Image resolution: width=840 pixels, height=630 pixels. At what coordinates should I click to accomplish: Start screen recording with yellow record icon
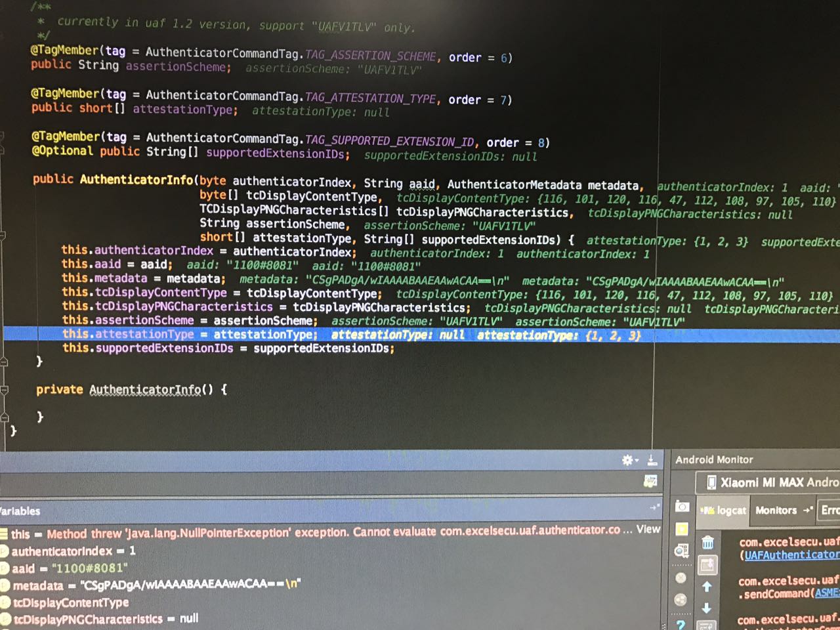pos(682,529)
